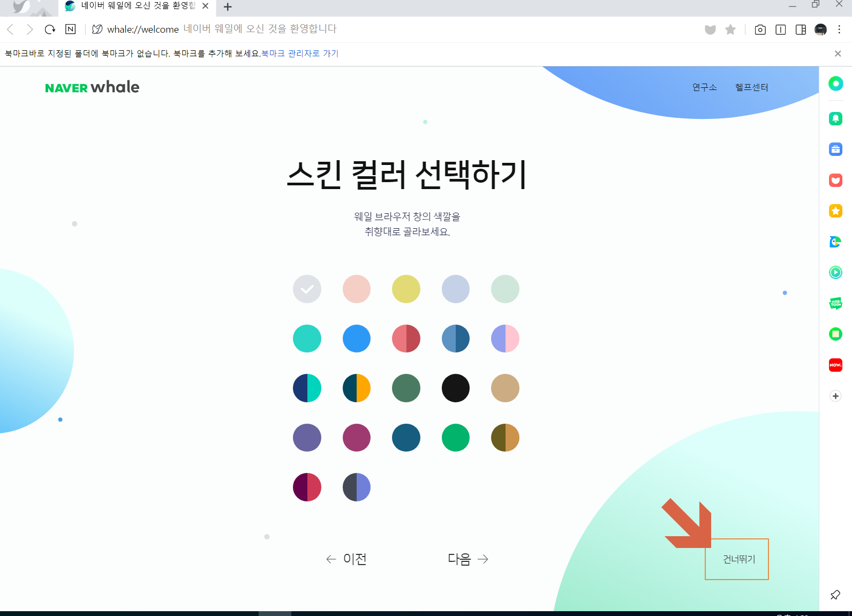Select the Naver Whale welcome tab
This screenshot has width=852, height=616.
coord(137,6)
